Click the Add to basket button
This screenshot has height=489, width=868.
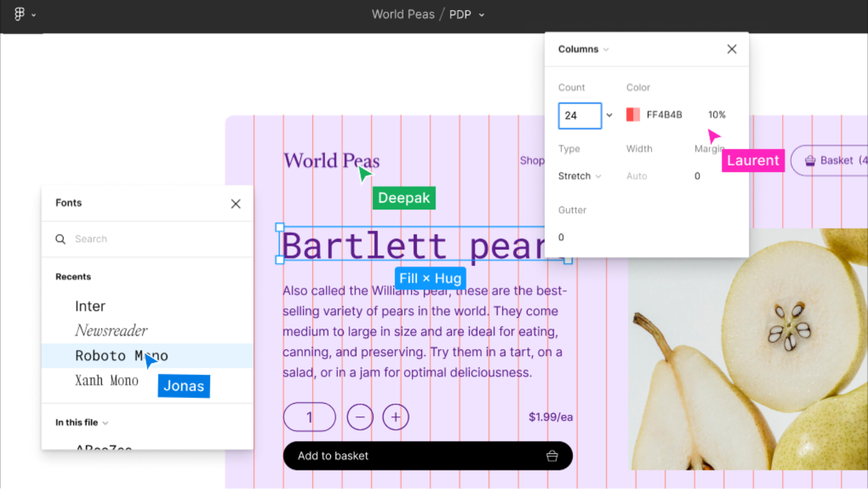point(428,456)
